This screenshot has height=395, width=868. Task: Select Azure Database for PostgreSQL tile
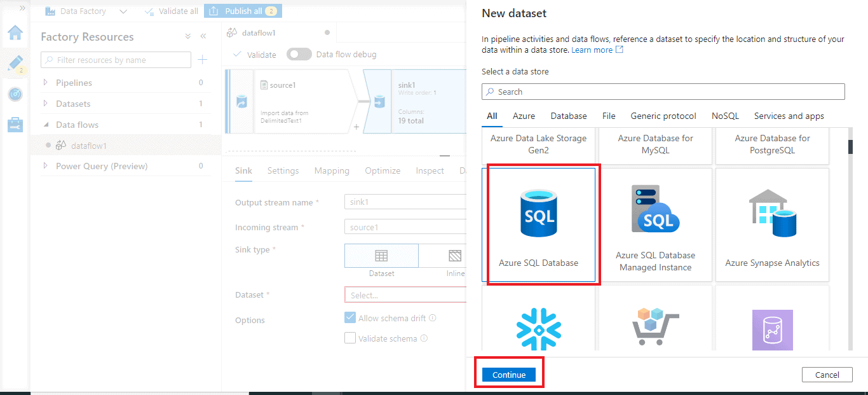coord(772,145)
